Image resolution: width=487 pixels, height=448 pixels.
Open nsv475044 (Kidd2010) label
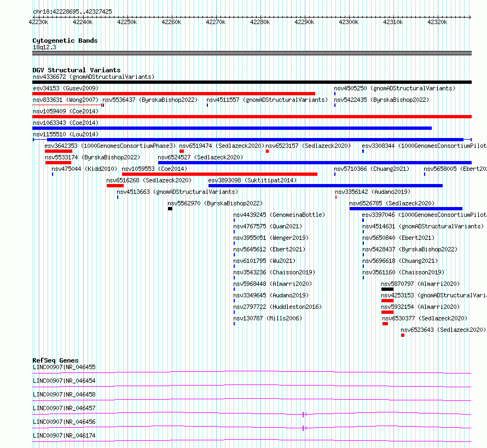pos(84,169)
